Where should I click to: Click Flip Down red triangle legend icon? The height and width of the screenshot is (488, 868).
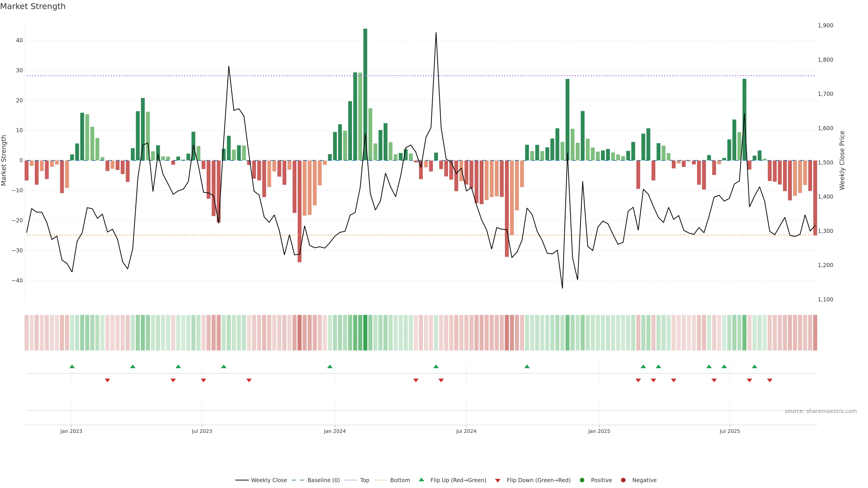498,481
